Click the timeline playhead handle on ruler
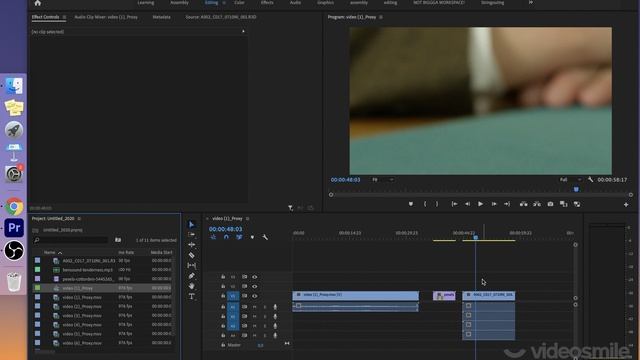 (476, 237)
